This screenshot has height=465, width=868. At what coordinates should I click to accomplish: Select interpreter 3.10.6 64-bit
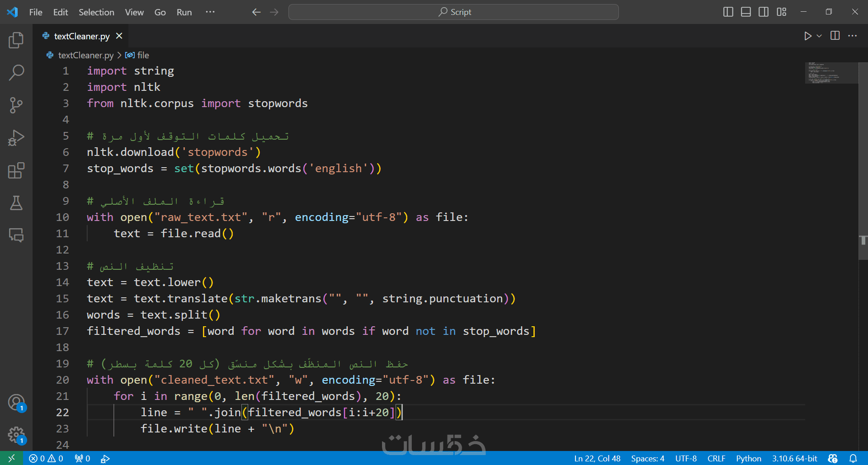[794, 458]
